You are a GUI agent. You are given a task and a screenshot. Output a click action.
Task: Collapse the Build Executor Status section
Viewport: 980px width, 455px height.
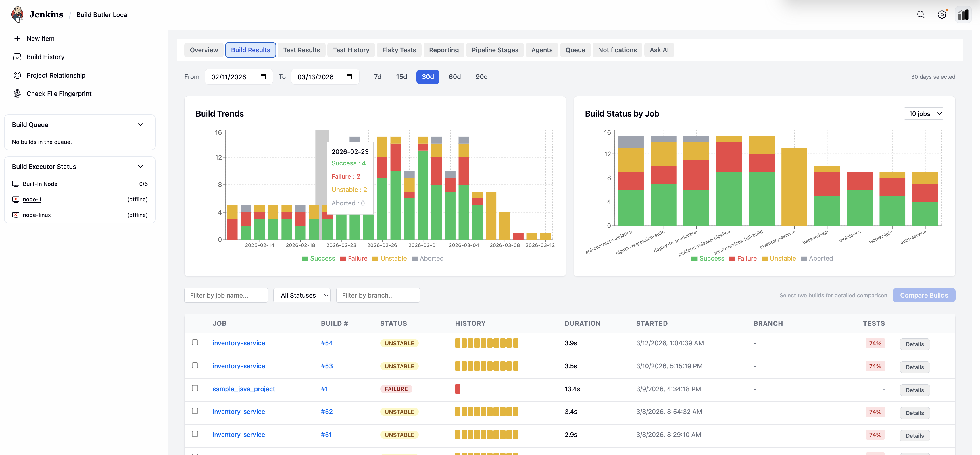140,167
